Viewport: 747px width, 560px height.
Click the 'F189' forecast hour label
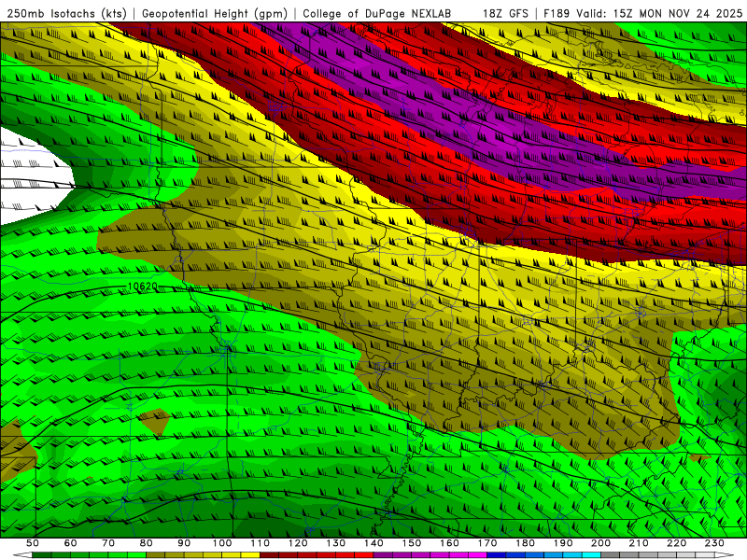[x=557, y=13]
